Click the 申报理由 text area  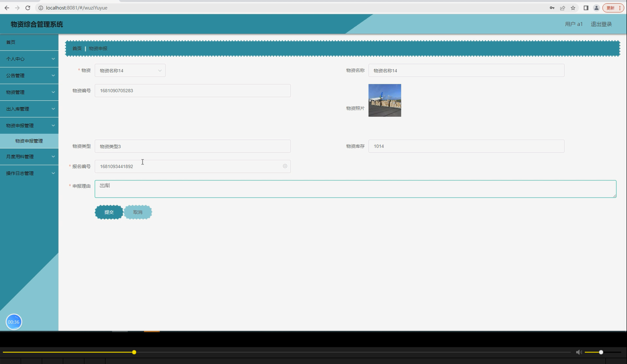point(355,189)
